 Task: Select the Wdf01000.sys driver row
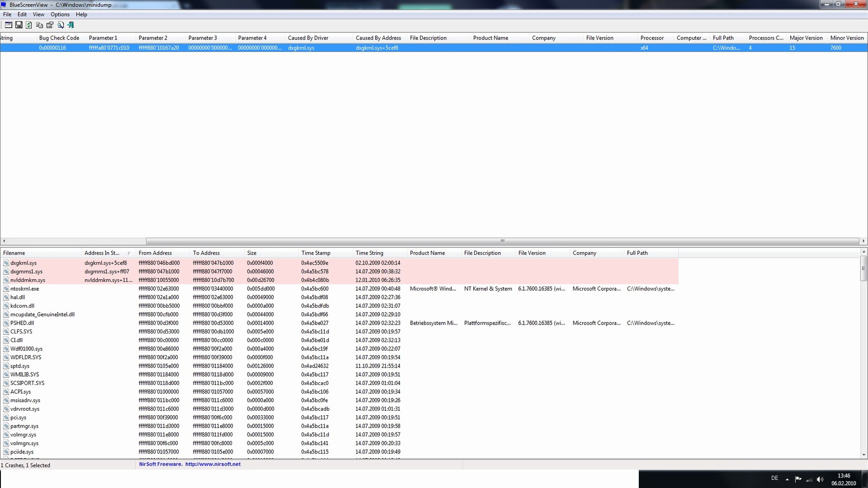[339, 349]
